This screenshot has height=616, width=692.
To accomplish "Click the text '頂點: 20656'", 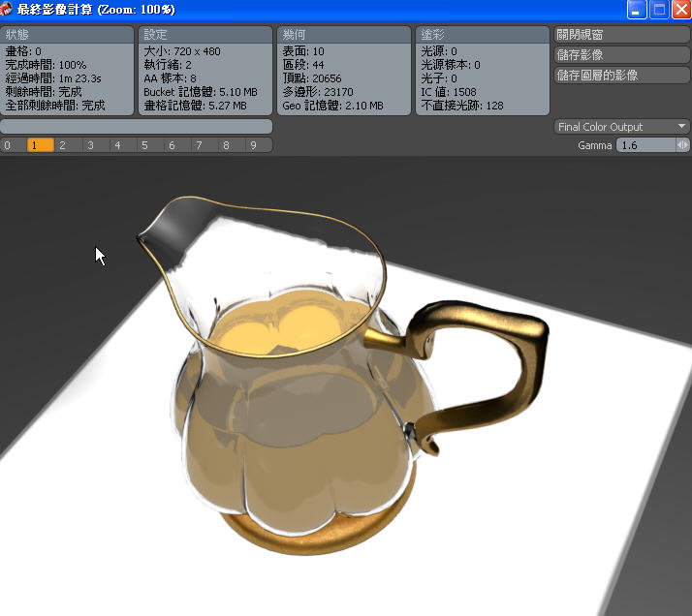I will click(x=311, y=78).
